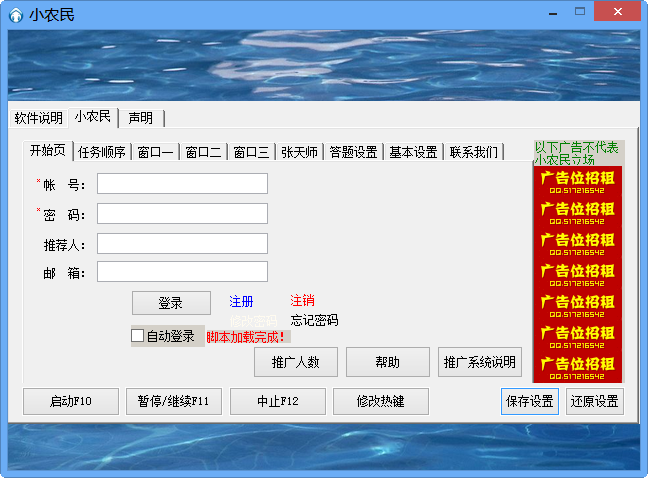648x478 pixels.
Task: Go to the 张天师 tab
Action: pos(299,153)
